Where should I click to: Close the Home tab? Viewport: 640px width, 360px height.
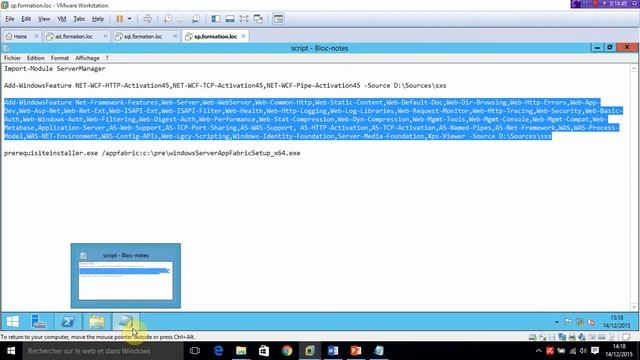(36, 36)
